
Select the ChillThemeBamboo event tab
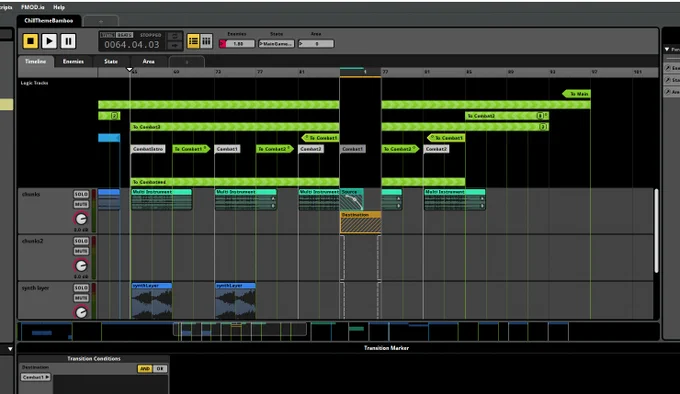(x=49, y=20)
